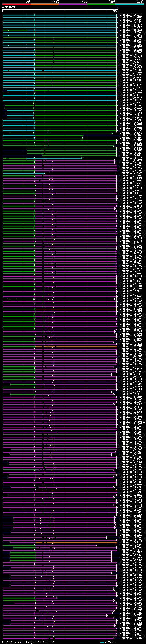Viewport: 146px width, 644px height.
Task: Select hit UniRef100_A7PWH1
Action: click(131, 42)
